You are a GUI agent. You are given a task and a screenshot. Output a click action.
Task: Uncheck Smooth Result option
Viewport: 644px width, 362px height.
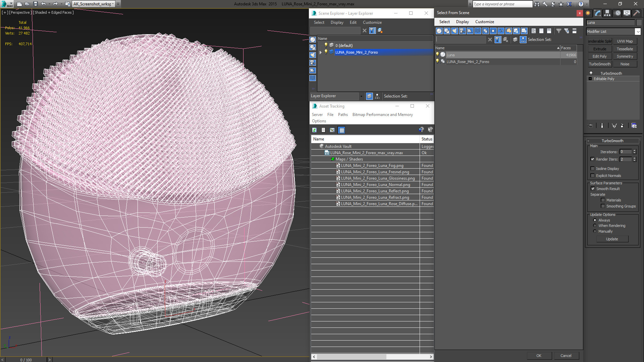(593, 189)
